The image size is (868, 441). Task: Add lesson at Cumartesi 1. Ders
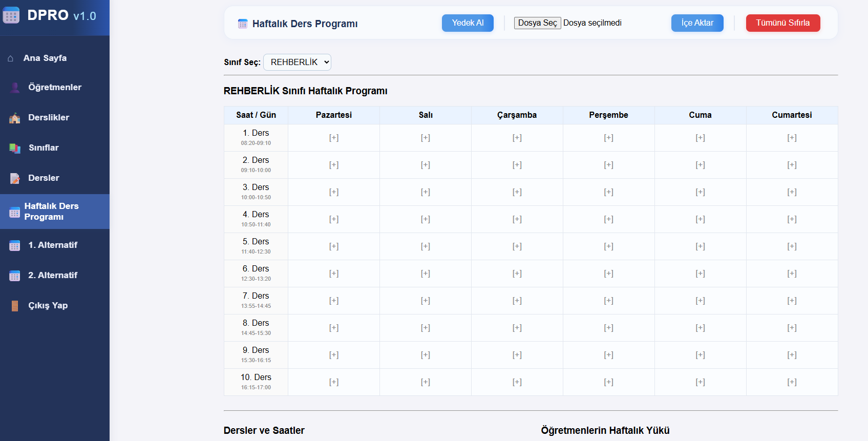click(792, 138)
